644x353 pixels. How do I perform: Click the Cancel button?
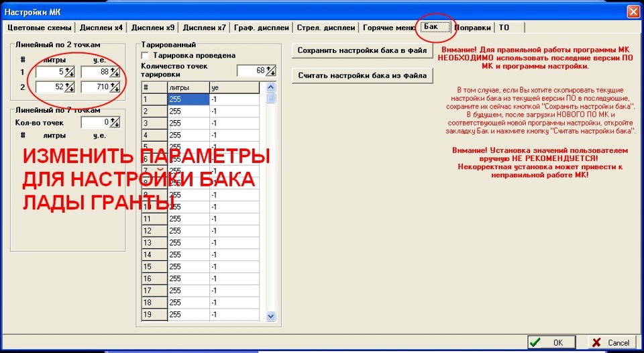point(612,342)
